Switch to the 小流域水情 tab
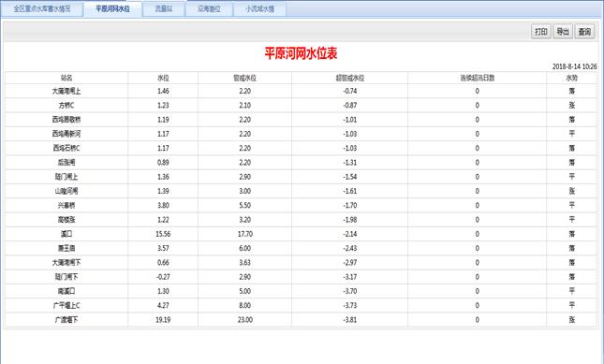This screenshot has height=364, width=604. pyautogui.click(x=260, y=8)
